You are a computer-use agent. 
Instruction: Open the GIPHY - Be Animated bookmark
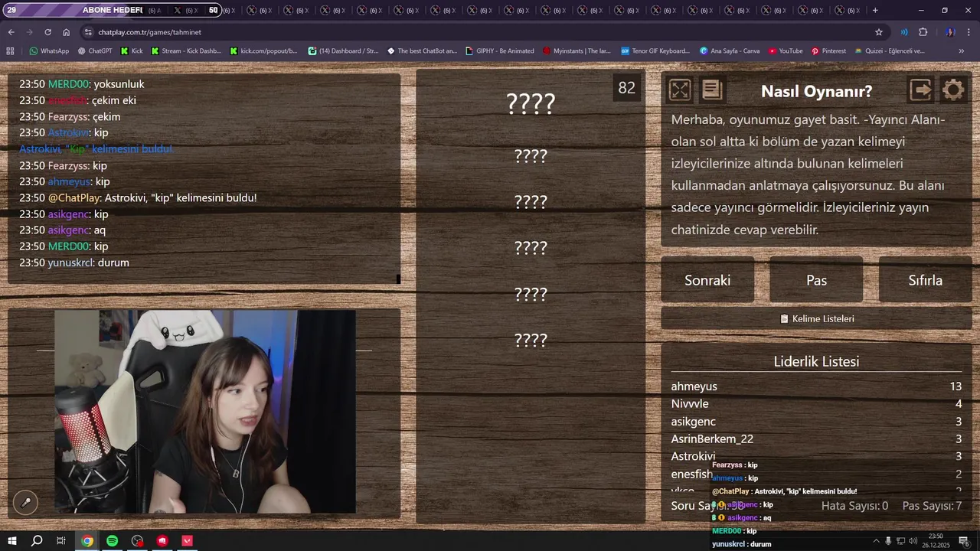coord(500,51)
